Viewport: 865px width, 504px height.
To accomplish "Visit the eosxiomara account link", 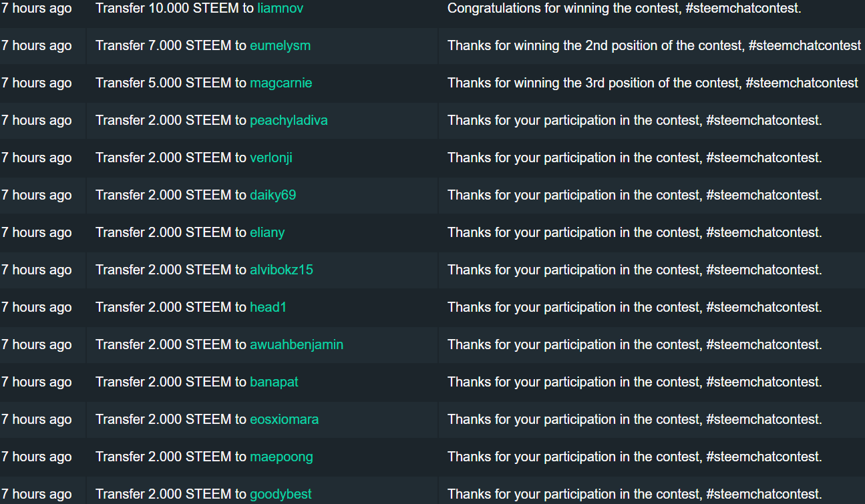I will pyautogui.click(x=284, y=419).
